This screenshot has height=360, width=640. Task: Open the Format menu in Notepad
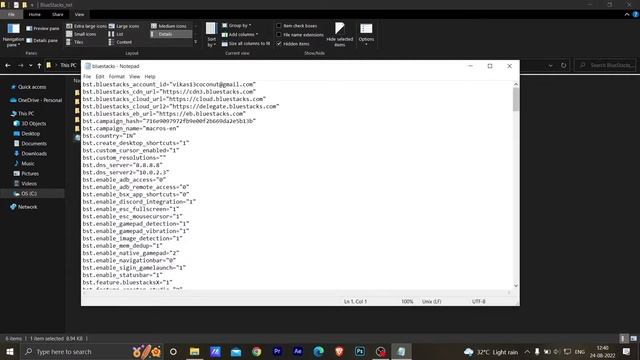coord(117,76)
